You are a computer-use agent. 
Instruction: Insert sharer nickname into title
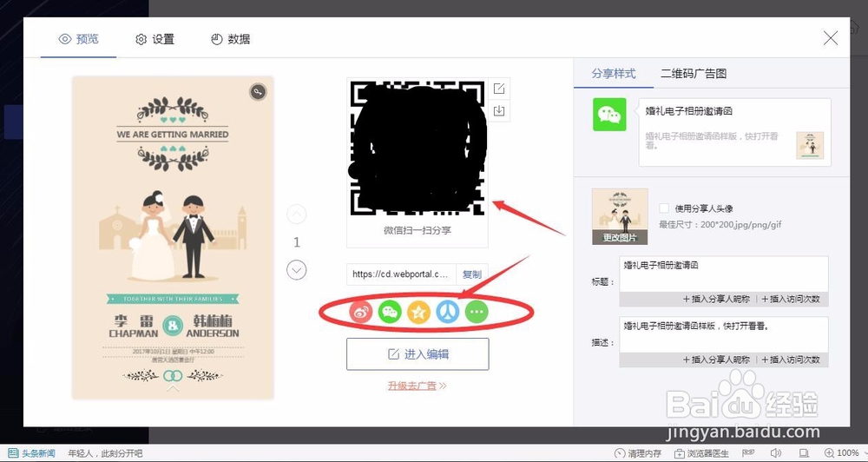coord(716,299)
